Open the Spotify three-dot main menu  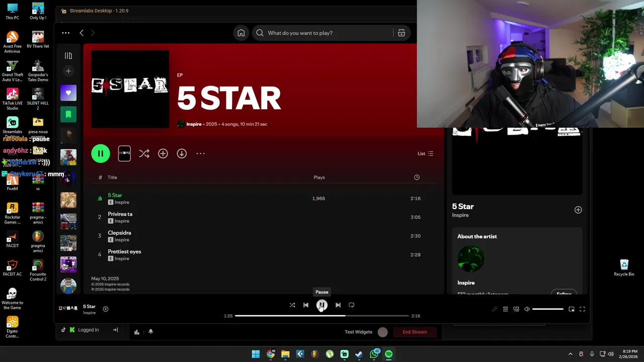click(x=66, y=33)
